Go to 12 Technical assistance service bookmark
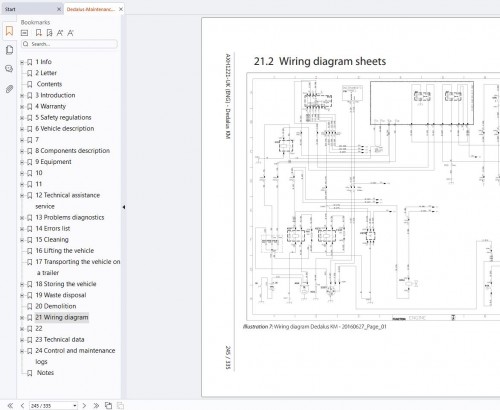Viewport: 500px width, 410px height. (68, 201)
